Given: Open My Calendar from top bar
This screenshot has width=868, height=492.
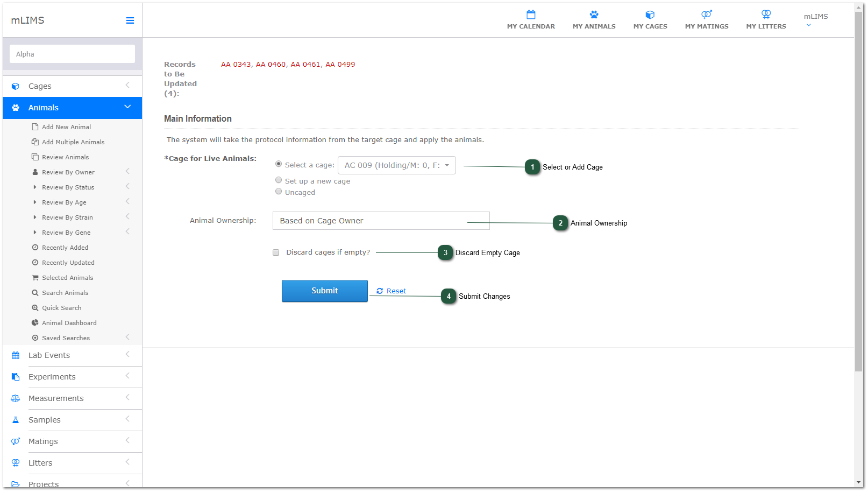Looking at the screenshot, I should tap(531, 20).
